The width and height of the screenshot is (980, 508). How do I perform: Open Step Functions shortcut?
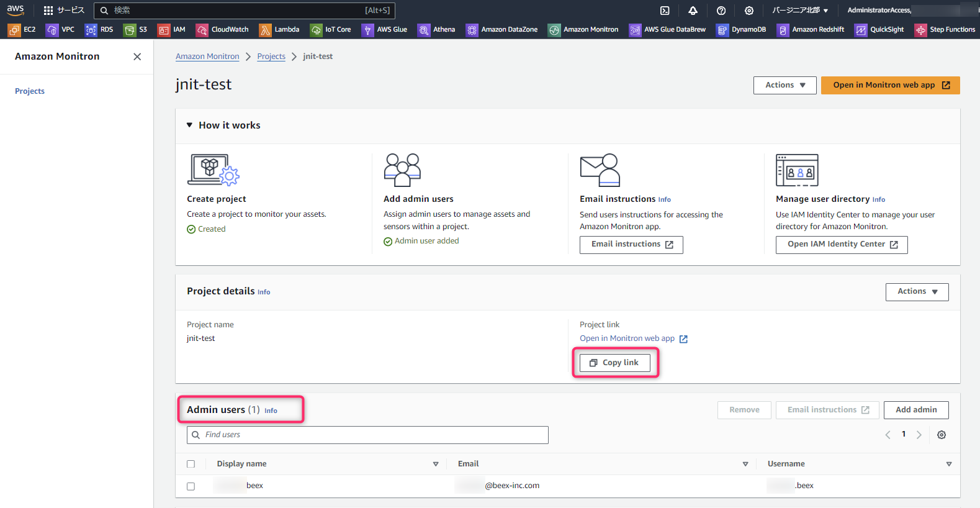945,30
